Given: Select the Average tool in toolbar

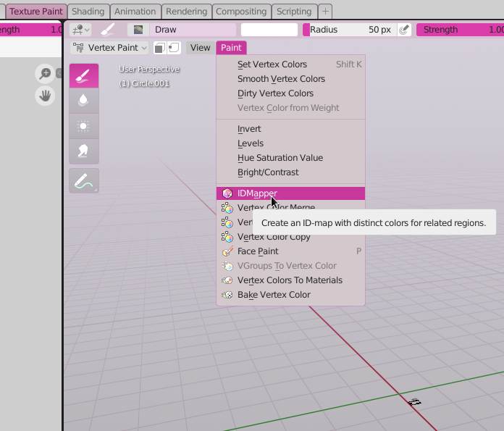Looking at the screenshot, I should 84,126.
